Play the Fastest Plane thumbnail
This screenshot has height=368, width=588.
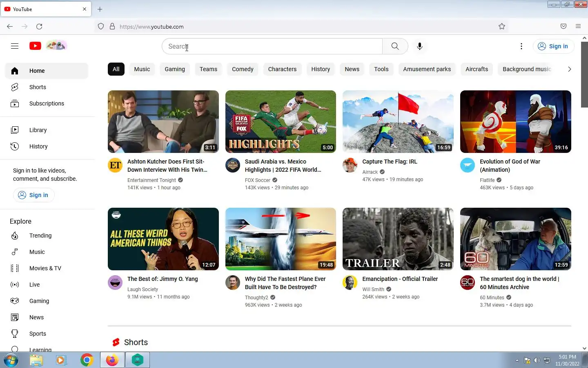[281, 239]
